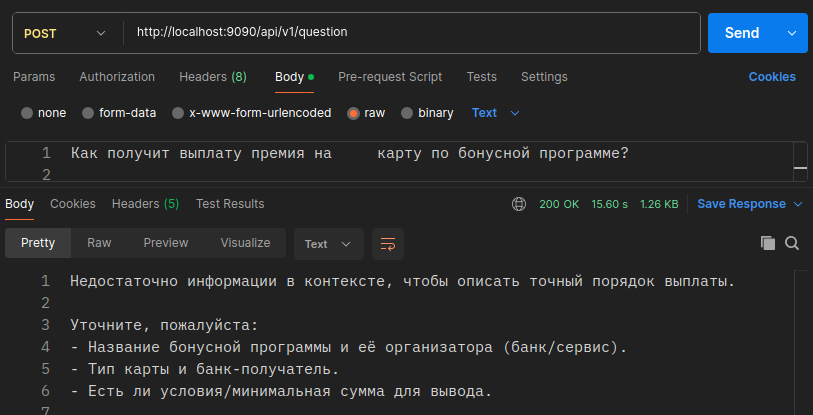Select the Preview response view

166,243
